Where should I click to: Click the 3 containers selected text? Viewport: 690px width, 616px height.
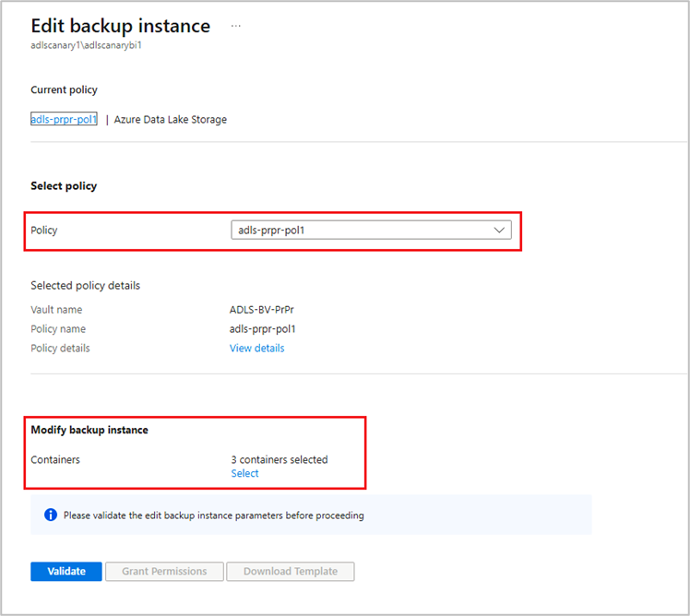pyautogui.click(x=280, y=460)
